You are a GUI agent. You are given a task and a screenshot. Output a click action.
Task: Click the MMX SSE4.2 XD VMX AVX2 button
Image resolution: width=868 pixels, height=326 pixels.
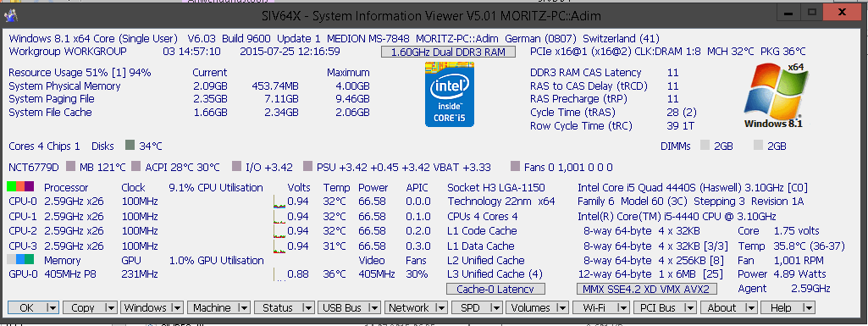tap(647, 289)
